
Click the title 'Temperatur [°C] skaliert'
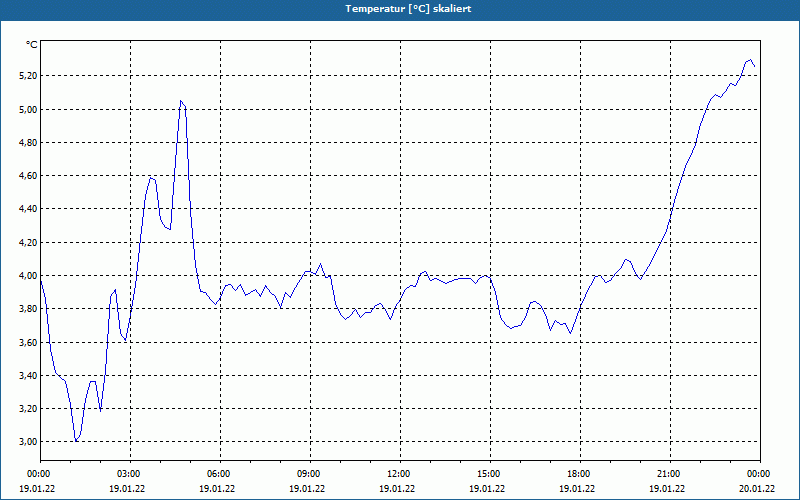(x=408, y=9)
